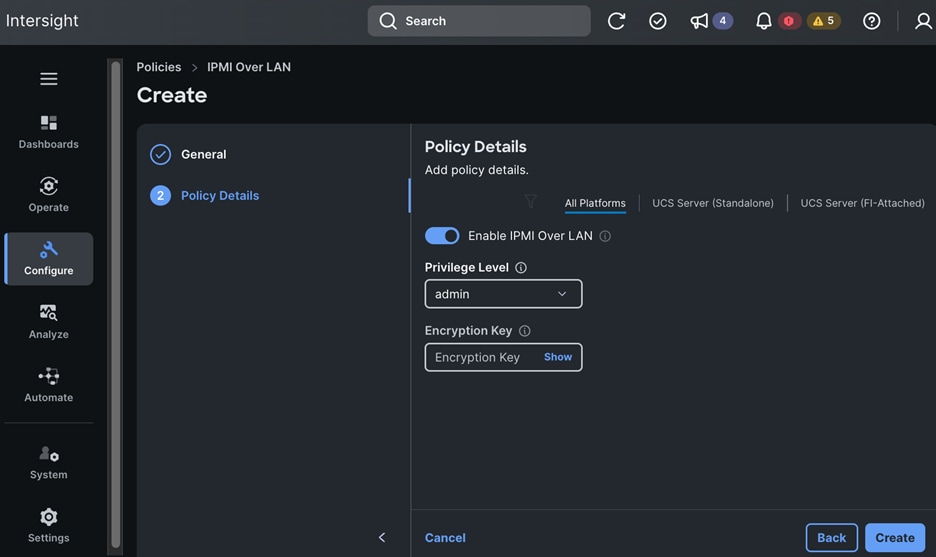Viewport: 936px width, 557px height.
Task: View warning alarms badge showing 5
Action: [824, 21]
